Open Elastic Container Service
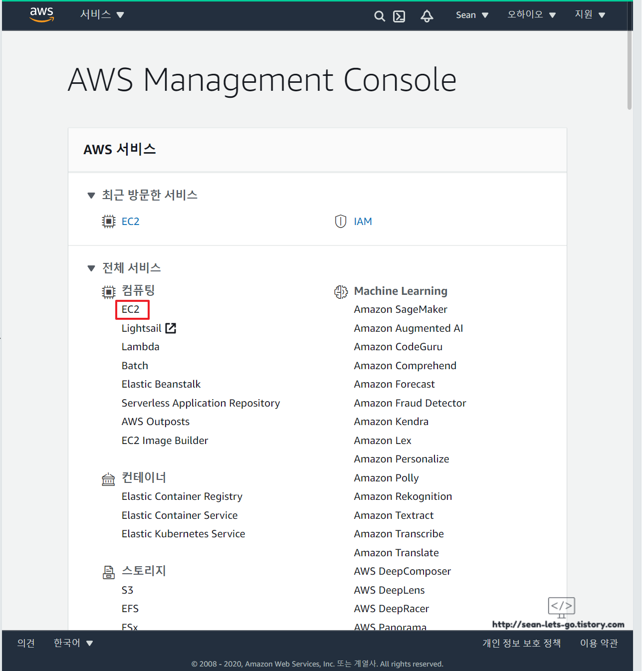This screenshot has height=671, width=644. pos(180,515)
